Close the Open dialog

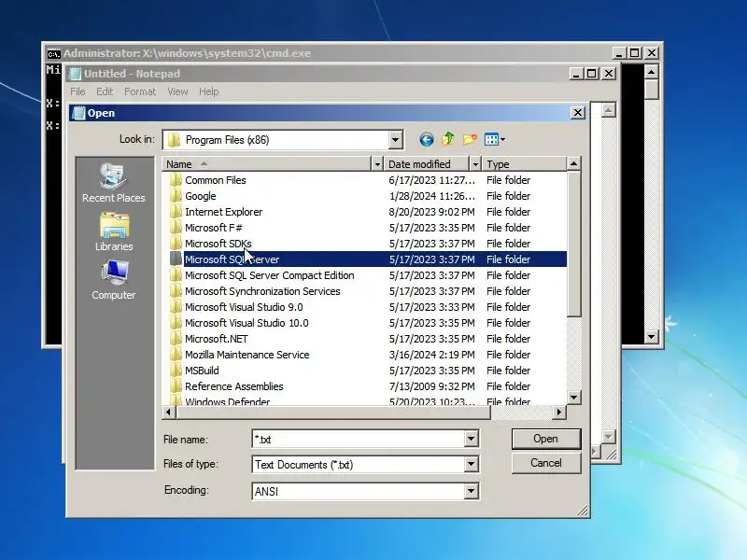577,113
